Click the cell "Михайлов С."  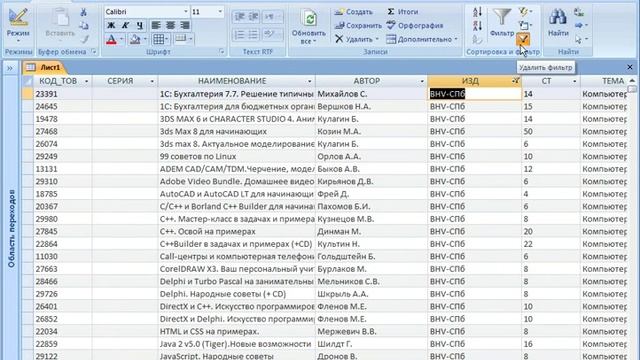371,94
